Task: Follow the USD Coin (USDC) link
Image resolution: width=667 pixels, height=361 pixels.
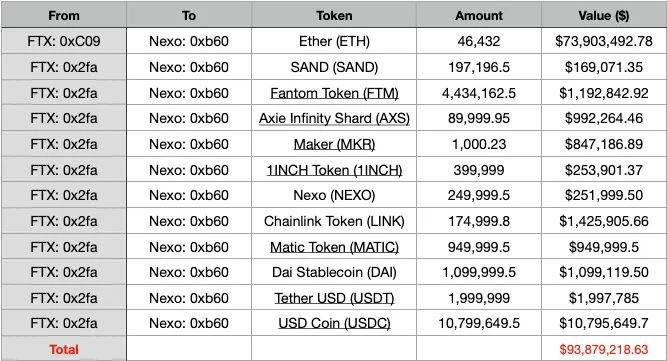Action: tap(334, 323)
